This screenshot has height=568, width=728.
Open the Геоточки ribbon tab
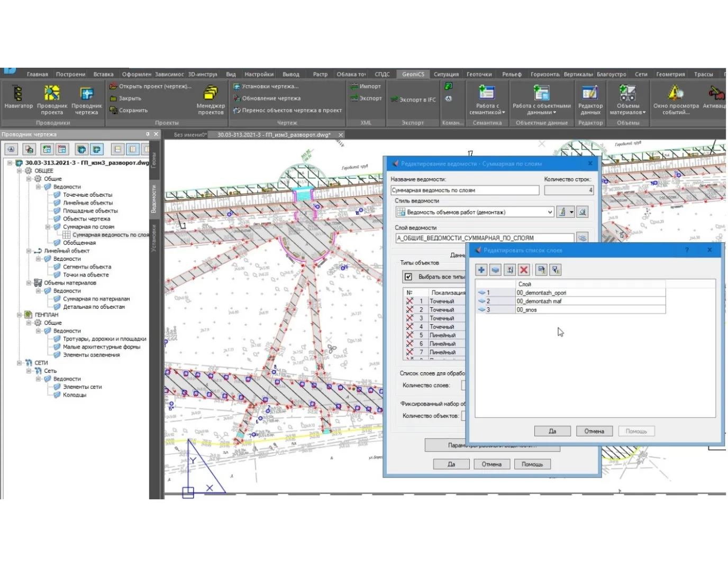tap(479, 74)
